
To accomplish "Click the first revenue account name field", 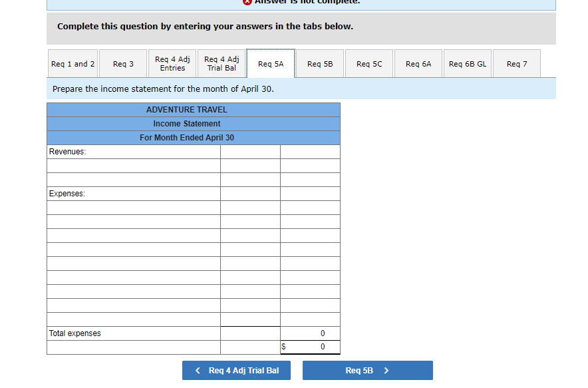I will tap(134, 166).
